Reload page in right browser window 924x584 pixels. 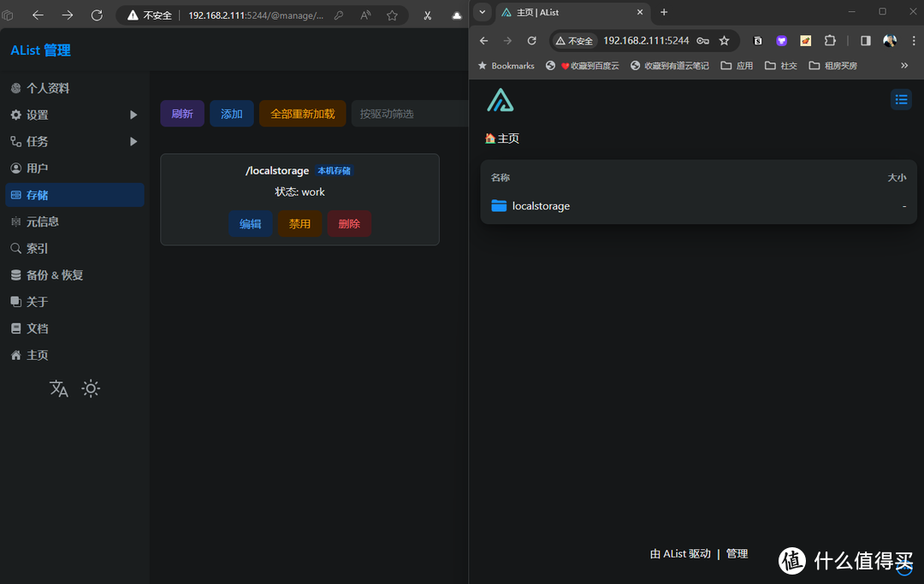coord(531,41)
